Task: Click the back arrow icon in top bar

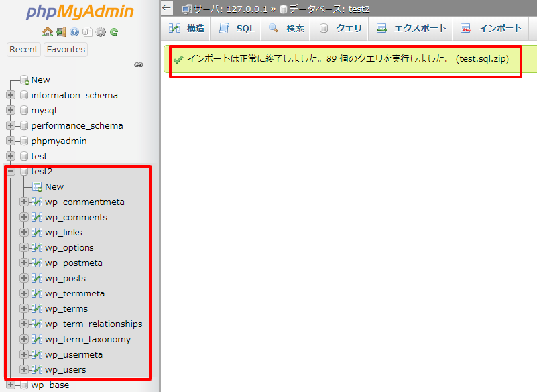Action: pos(167,8)
